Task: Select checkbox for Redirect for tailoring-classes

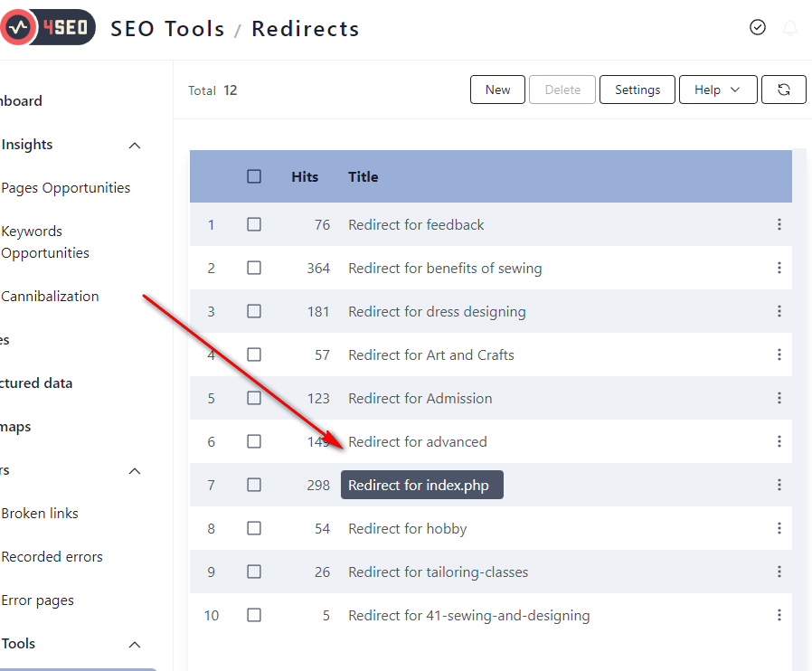Action: point(254,572)
